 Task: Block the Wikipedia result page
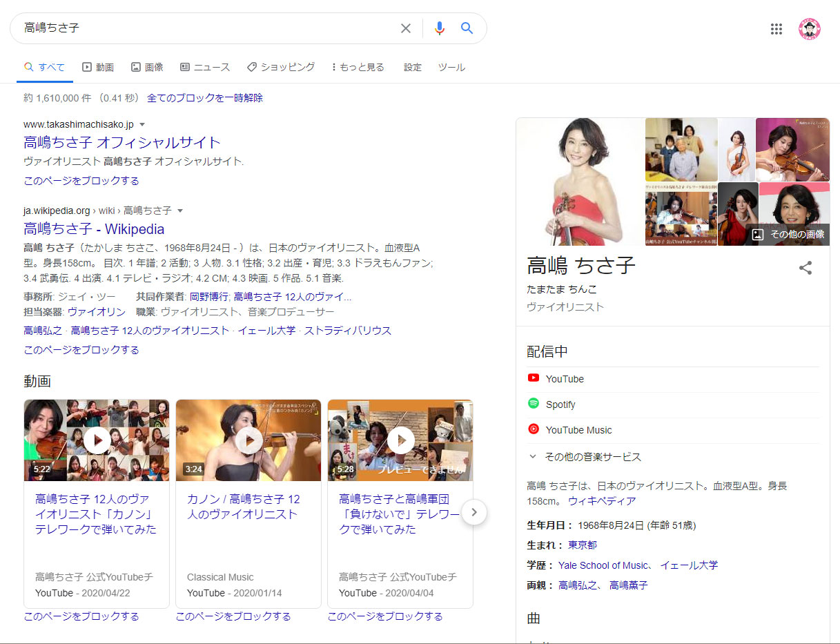click(x=81, y=350)
